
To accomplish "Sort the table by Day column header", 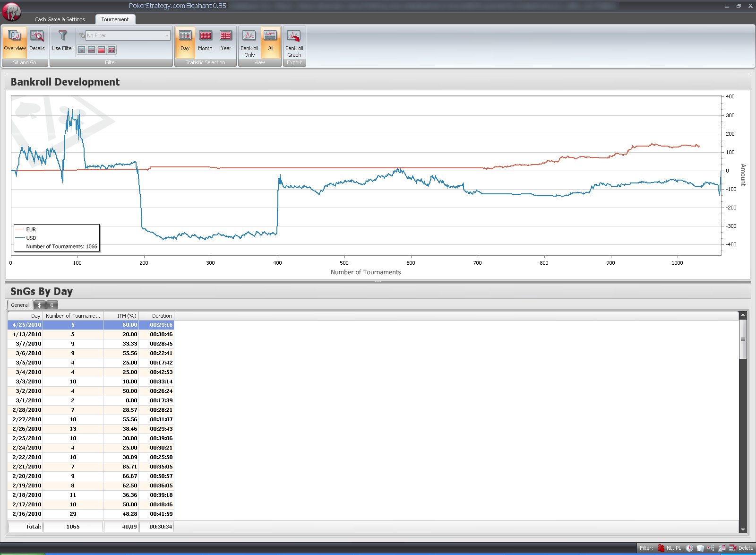I will pos(26,316).
